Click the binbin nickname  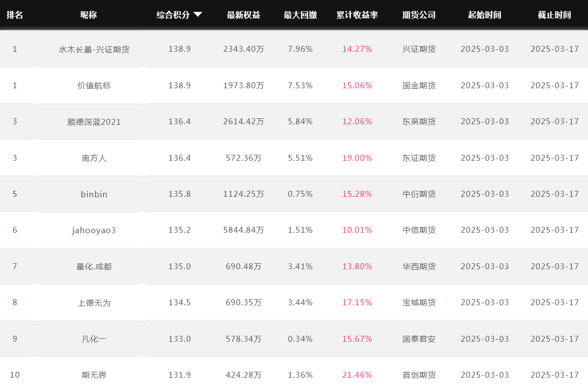pos(94,194)
